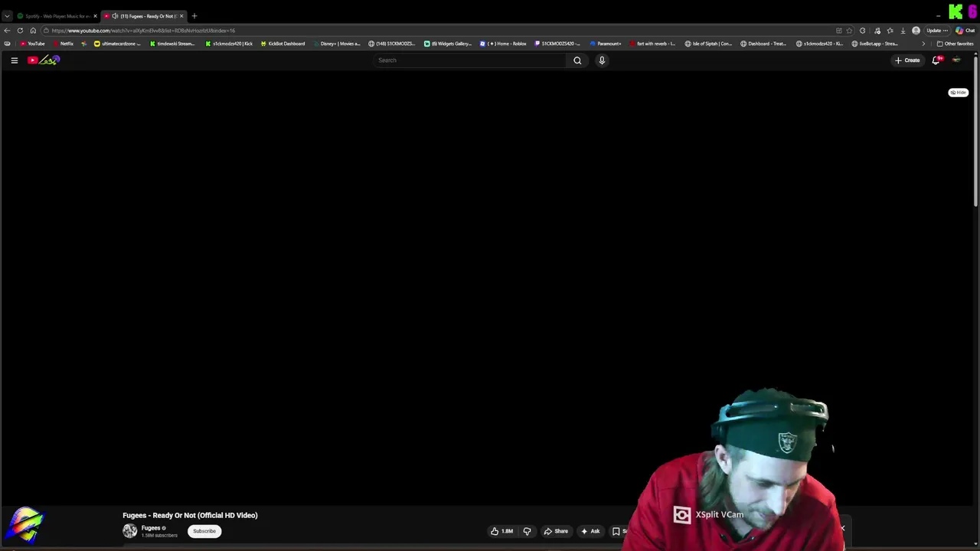Click the video title Fugees - Ready Or Not
The height and width of the screenshot is (551, 980).
[x=190, y=515]
